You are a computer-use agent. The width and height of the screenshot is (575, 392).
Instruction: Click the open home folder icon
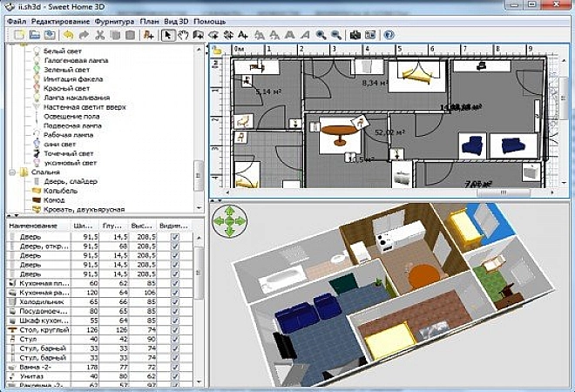(35, 35)
